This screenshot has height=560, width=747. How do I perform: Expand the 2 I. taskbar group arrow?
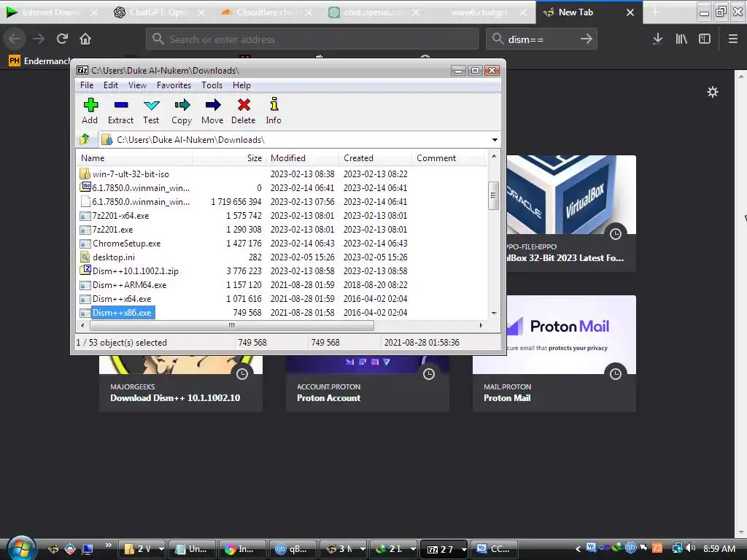click(x=413, y=549)
